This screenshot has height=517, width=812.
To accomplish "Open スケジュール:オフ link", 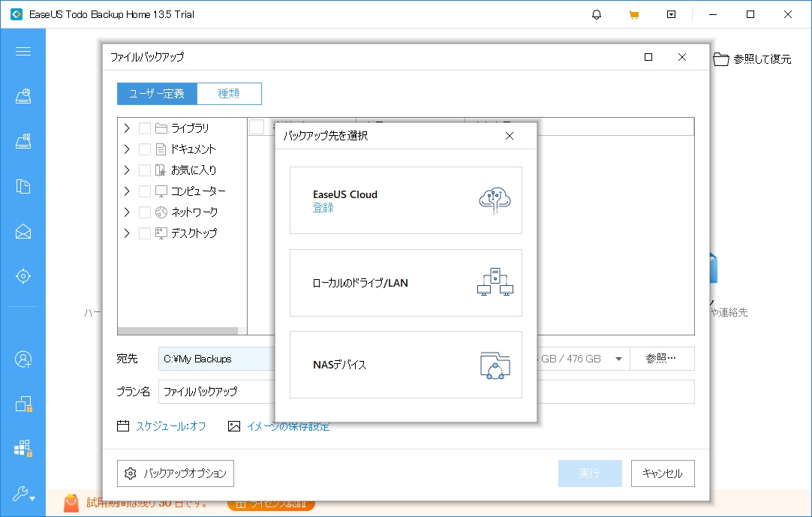I will tap(171, 426).
